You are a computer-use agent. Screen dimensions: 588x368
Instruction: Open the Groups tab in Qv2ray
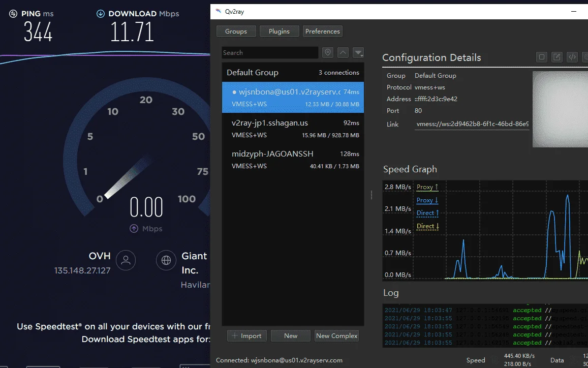[x=236, y=31]
